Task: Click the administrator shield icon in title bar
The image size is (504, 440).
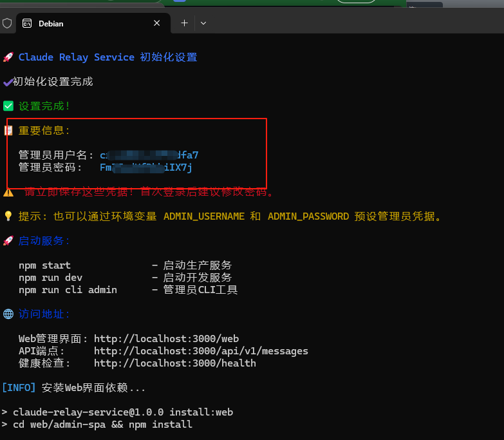Action: 7,23
